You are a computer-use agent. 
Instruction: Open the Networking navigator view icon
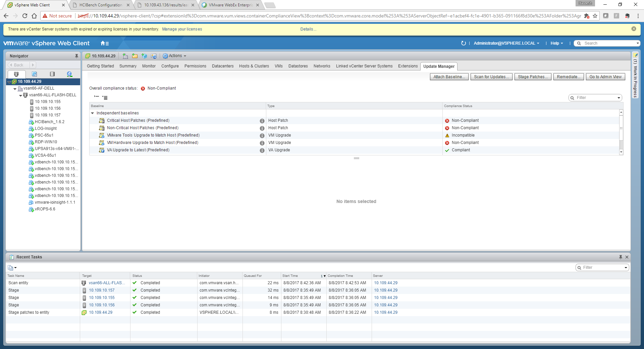click(x=69, y=74)
